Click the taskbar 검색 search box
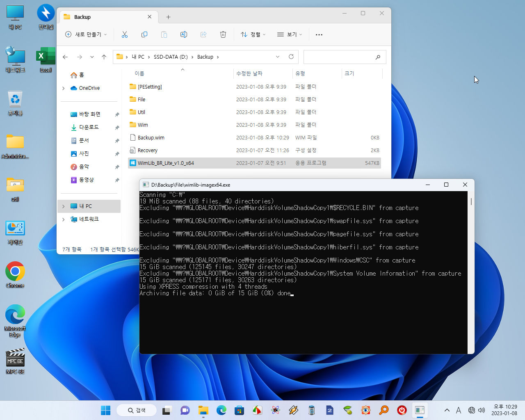 coord(137,410)
